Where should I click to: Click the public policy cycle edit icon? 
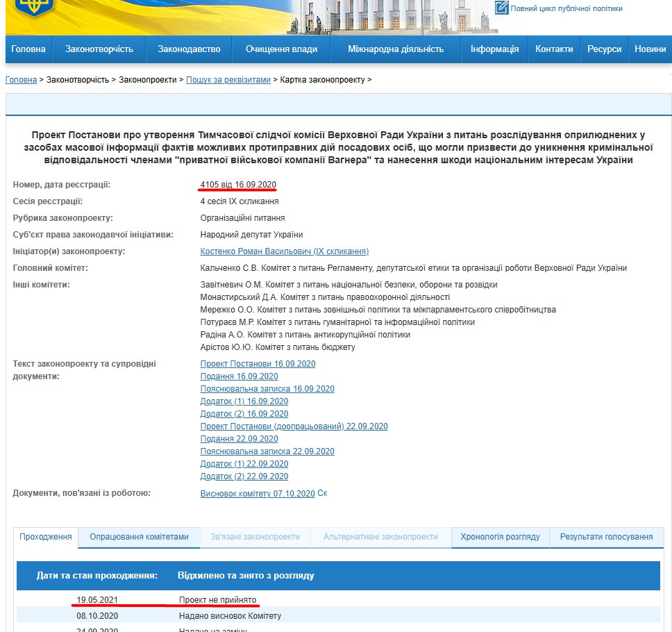(x=501, y=7)
